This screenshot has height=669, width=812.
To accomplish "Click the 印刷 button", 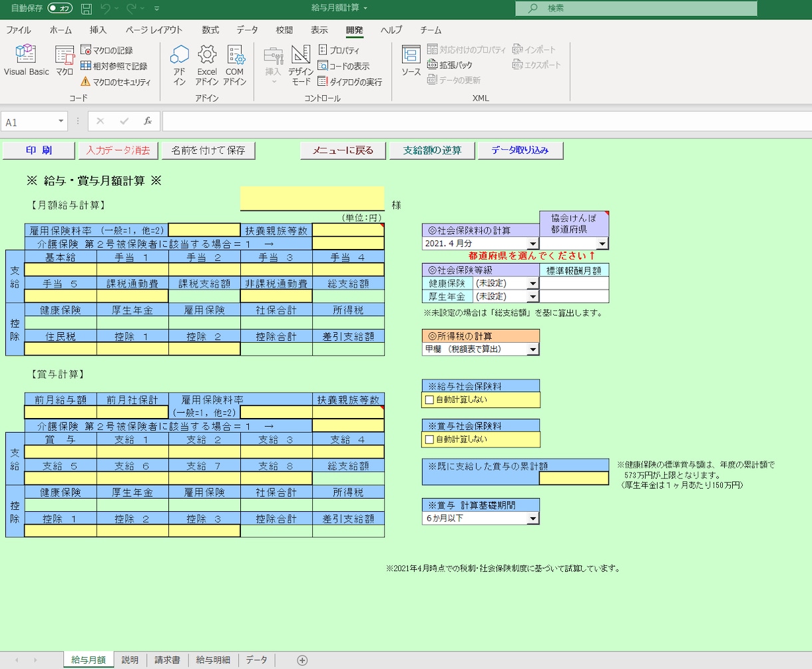I will point(39,150).
